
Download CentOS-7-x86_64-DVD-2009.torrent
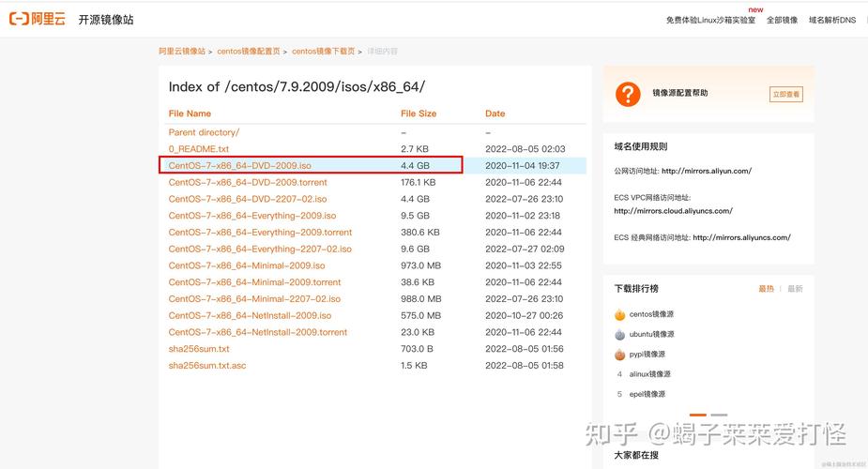pyautogui.click(x=248, y=182)
